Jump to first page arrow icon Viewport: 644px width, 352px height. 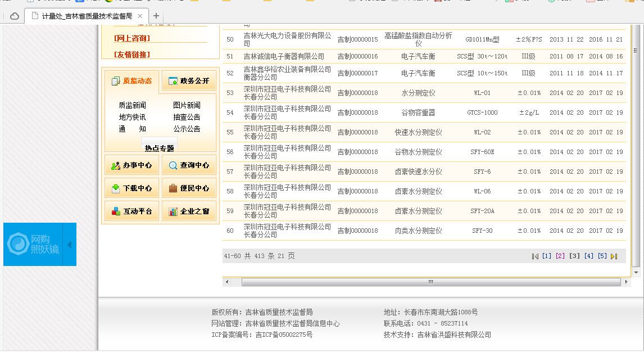pyautogui.click(x=535, y=256)
